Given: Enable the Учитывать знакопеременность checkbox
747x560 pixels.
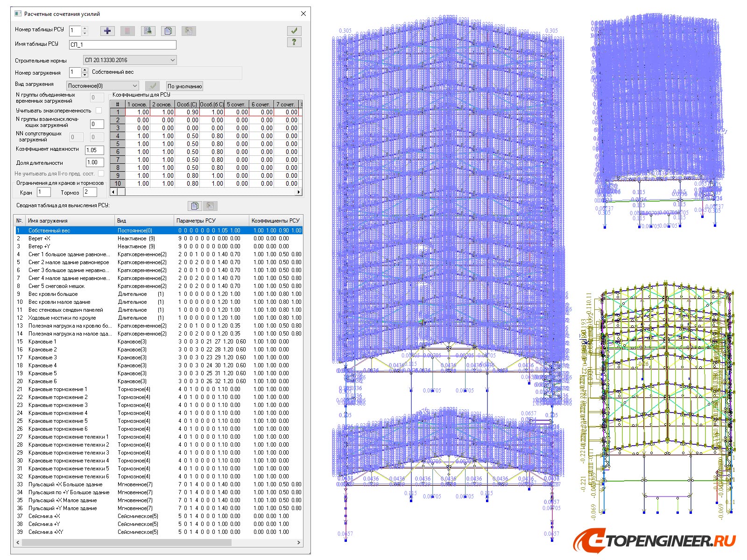Looking at the screenshot, I should [98, 111].
